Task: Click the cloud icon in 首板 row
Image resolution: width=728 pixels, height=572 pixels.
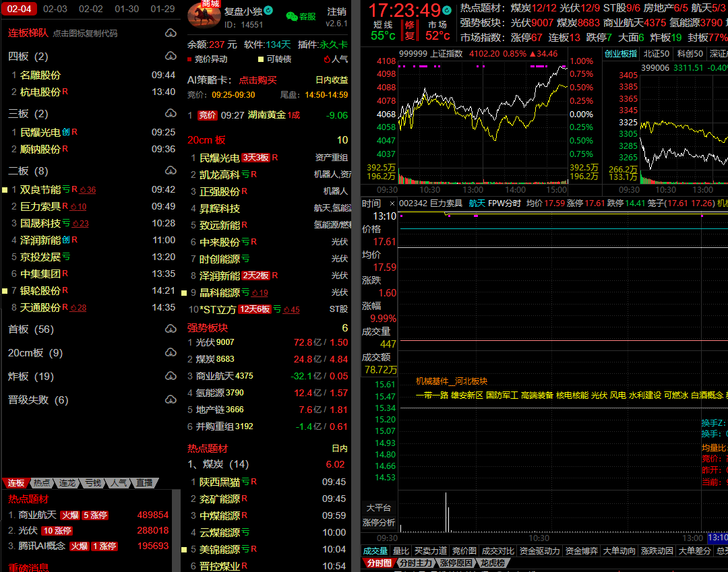Action: pos(170,329)
